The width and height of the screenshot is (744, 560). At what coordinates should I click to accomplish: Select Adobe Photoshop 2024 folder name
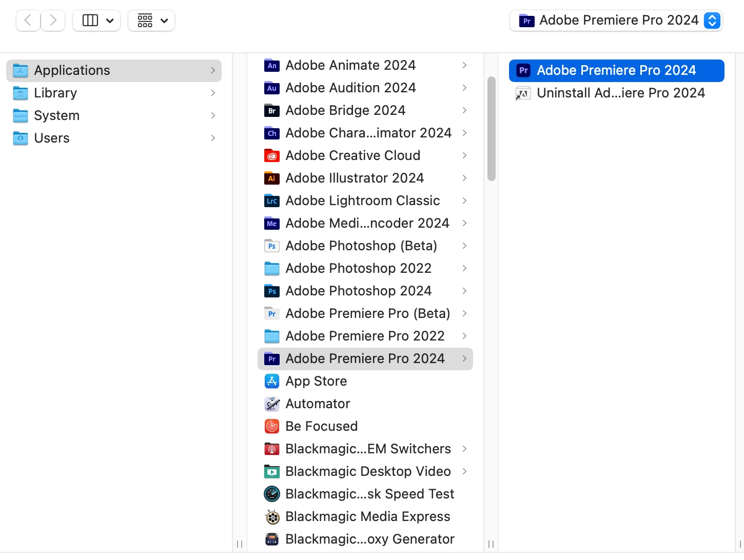click(359, 291)
